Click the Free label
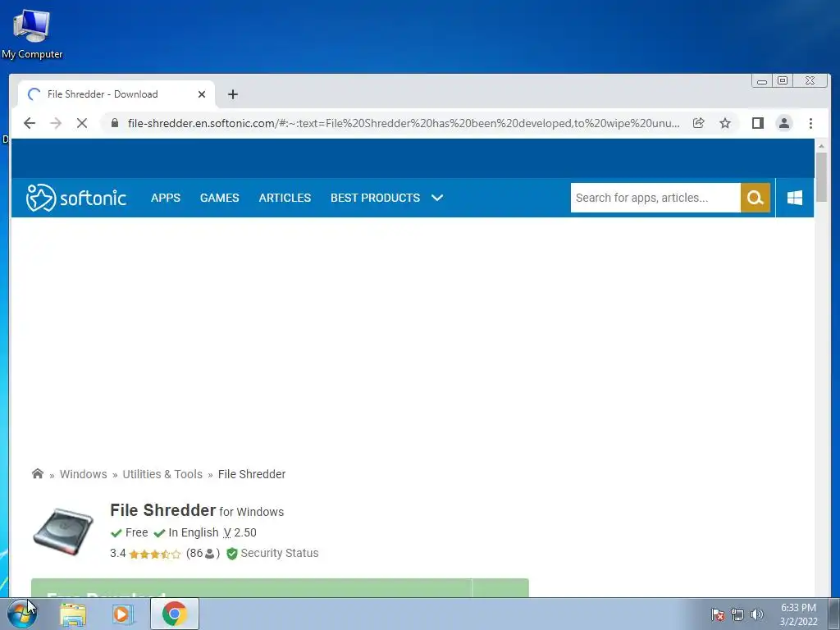Image resolution: width=840 pixels, height=630 pixels. (137, 532)
